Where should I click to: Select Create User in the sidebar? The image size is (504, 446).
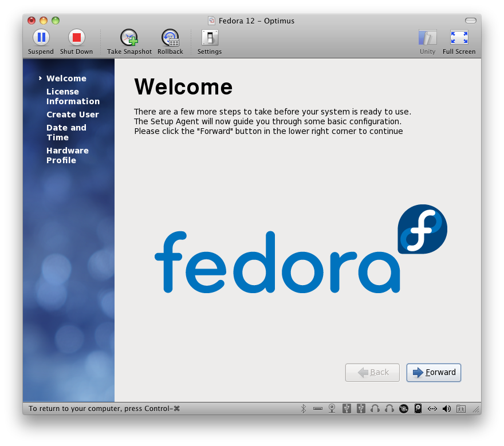(x=73, y=115)
